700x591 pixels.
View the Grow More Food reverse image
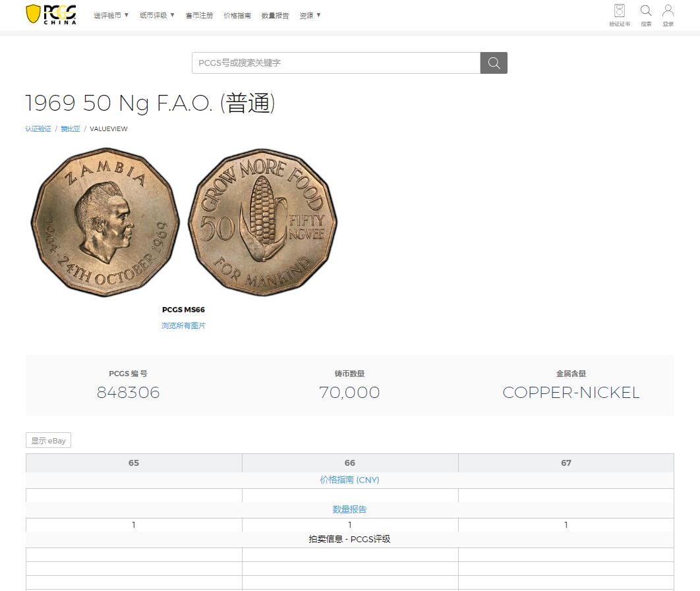pyautogui.click(x=262, y=222)
